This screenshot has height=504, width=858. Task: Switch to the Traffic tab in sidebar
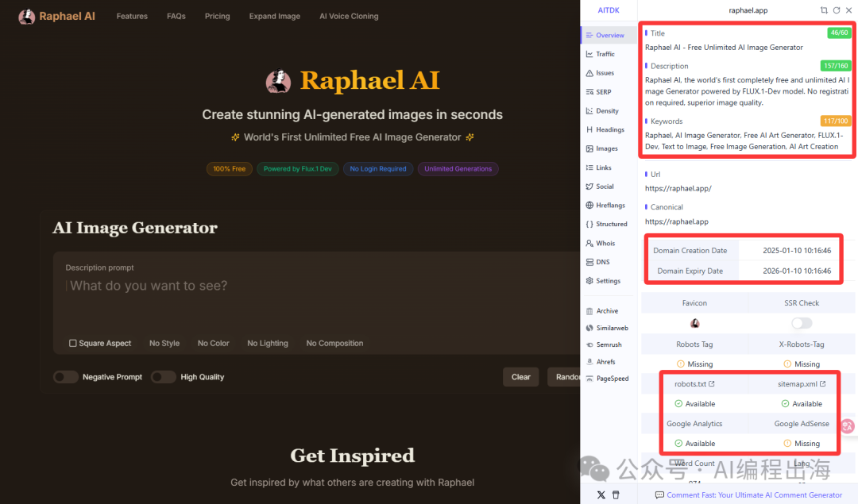pos(605,54)
